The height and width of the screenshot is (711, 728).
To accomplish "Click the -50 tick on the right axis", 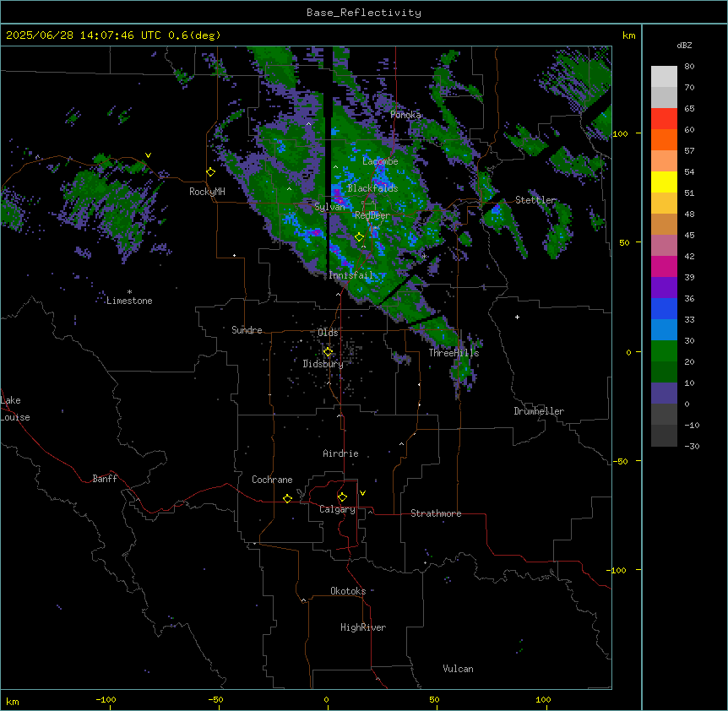I will [x=620, y=461].
